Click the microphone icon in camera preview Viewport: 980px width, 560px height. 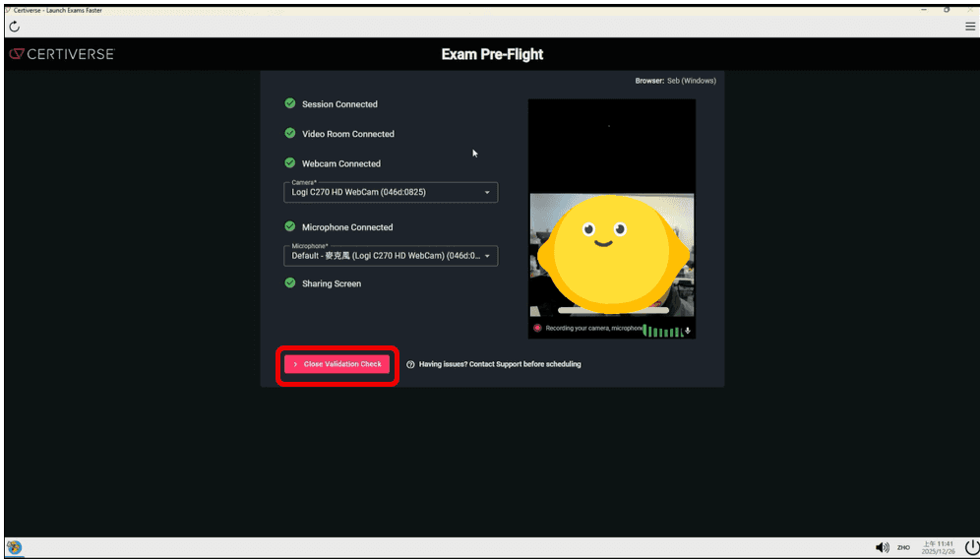coord(688,331)
